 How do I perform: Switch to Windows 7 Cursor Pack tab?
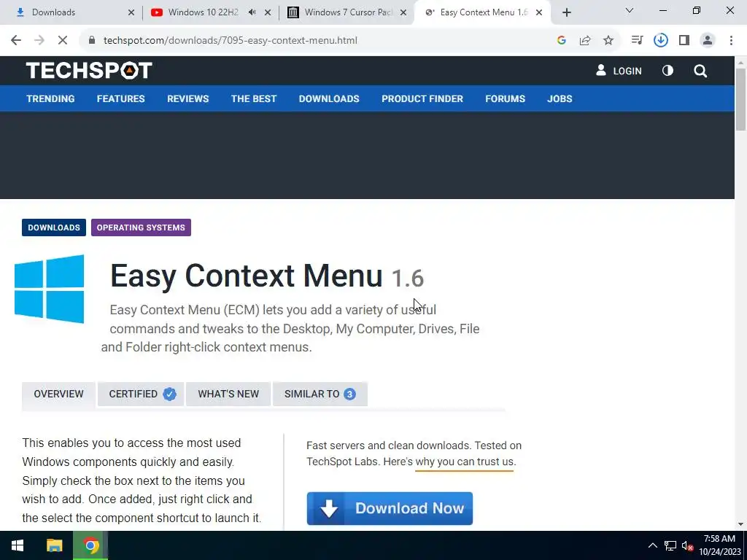[348, 12]
